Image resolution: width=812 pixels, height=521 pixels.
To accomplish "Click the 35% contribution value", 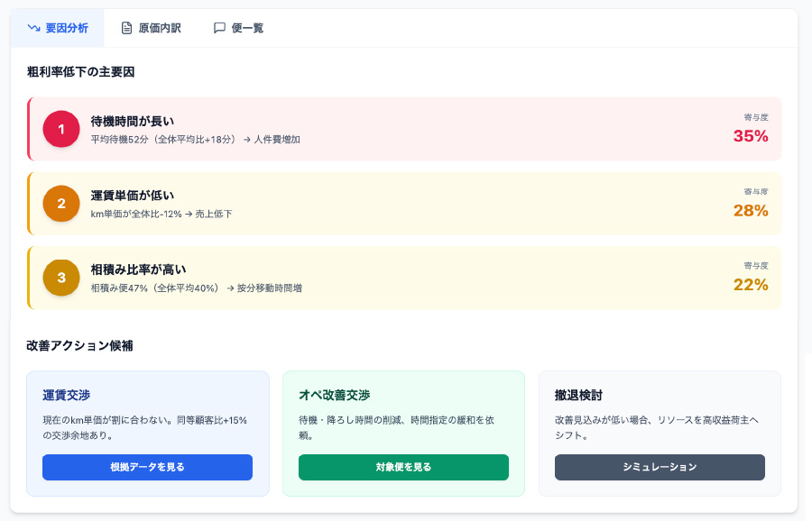I will (751, 136).
